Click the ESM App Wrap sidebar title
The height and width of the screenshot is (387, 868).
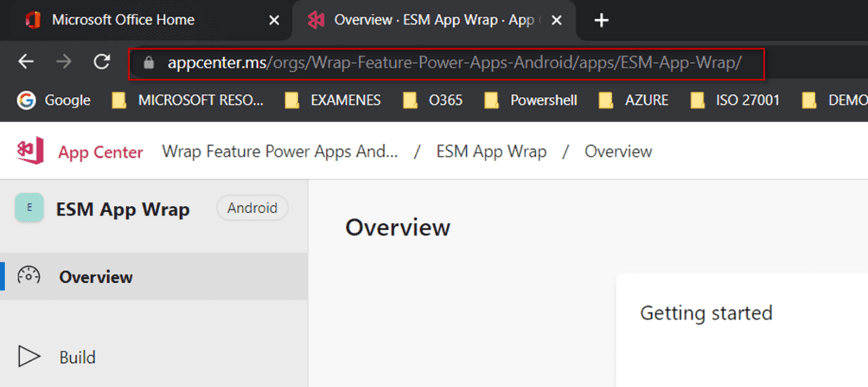point(123,209)
